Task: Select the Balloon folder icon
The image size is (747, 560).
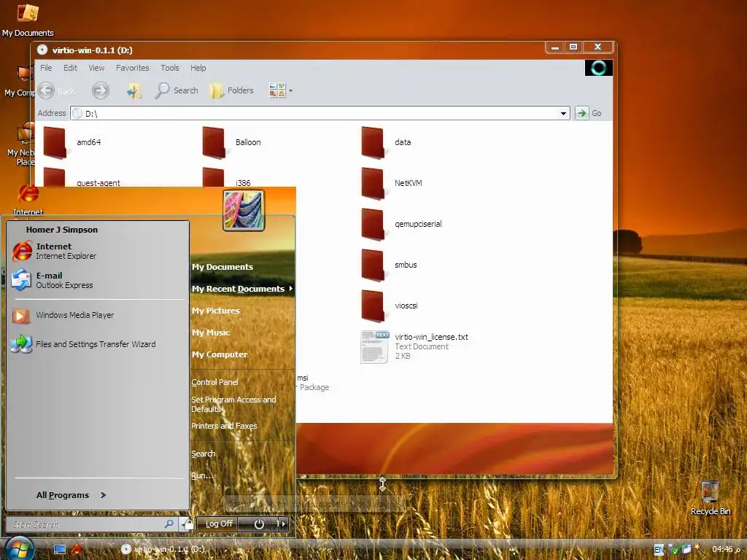Action: pyautogui.click(x=214, y=142)
